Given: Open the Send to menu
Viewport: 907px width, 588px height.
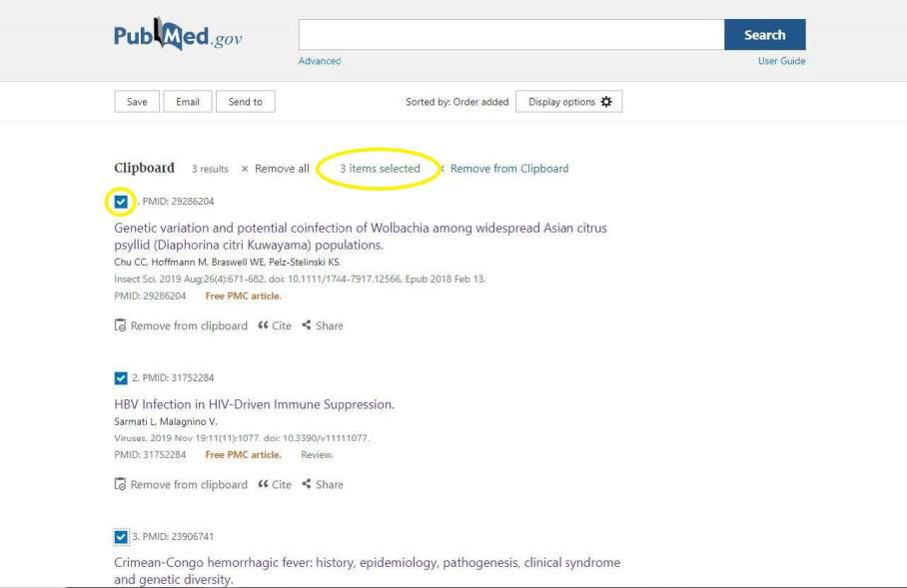Looking at the screenshot, I should tap(245, 102).
